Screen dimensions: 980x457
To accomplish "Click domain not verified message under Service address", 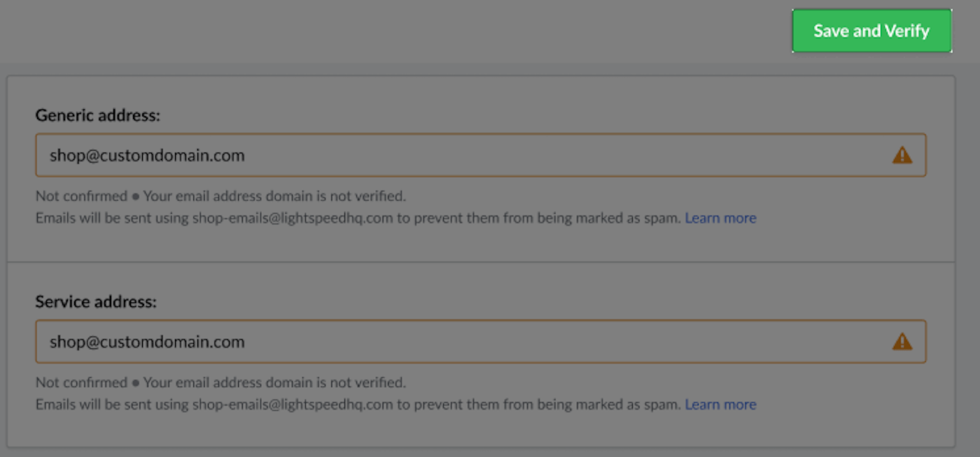I will point(274,383).
